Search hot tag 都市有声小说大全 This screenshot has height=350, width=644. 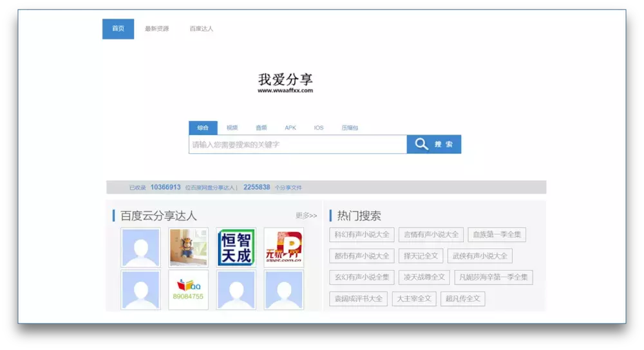pyautogui.click(x=362, y=256)
